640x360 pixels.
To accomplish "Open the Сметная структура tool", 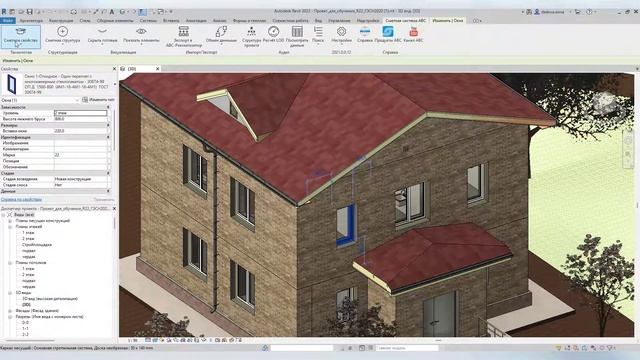I will pyautogui.click(x=62, y=35).
